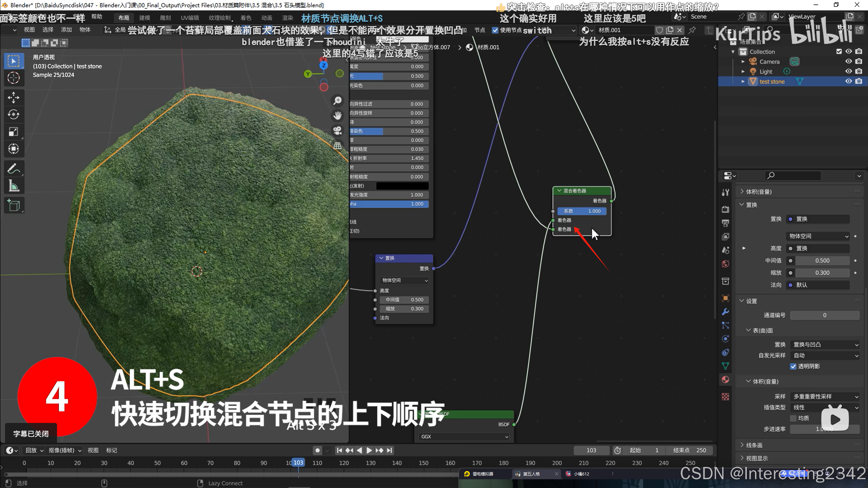
Task: Open the Modifier wrench properties tab
Action: click(x=726, y=312)
